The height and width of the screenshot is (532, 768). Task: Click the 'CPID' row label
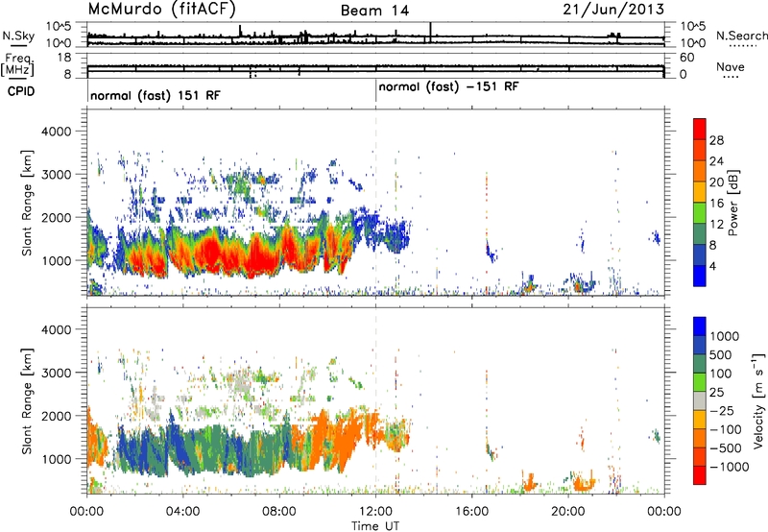point(21,91)
